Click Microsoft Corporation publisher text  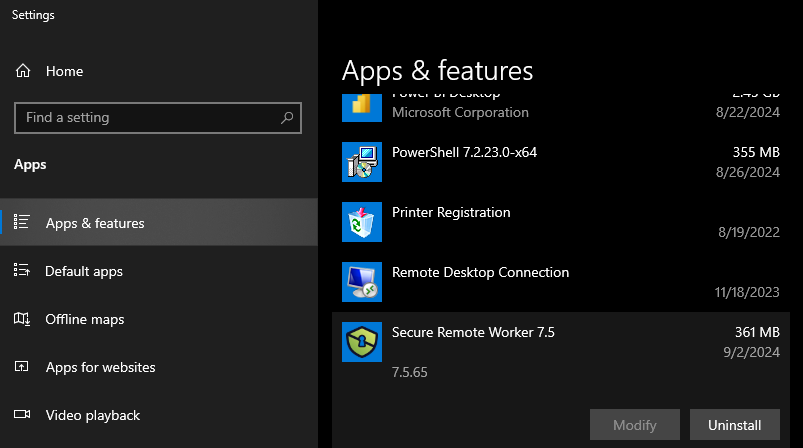460,112
